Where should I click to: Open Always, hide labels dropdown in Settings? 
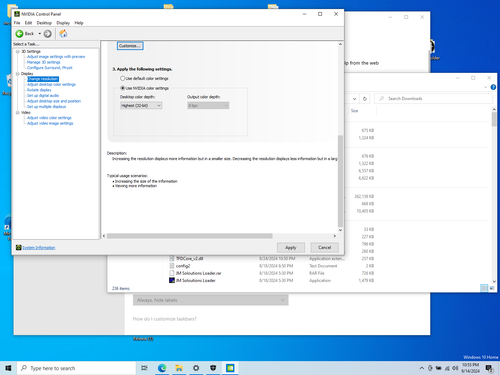coord(211,300)
